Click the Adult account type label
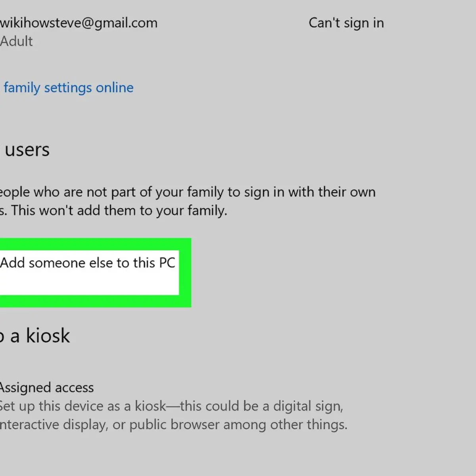Viewport: 476px width, 476px height. coord(16,41)
